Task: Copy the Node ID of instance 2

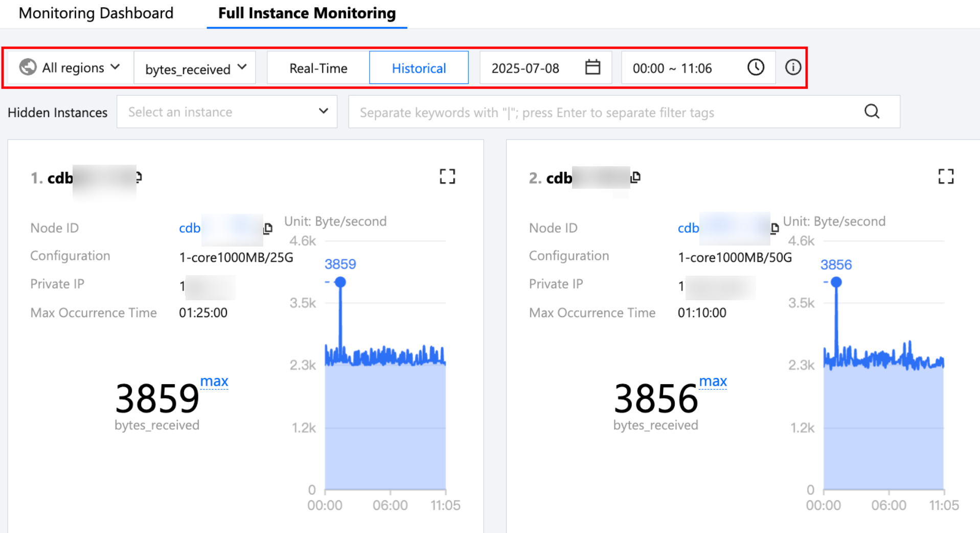Action: (x=775, y=228)
